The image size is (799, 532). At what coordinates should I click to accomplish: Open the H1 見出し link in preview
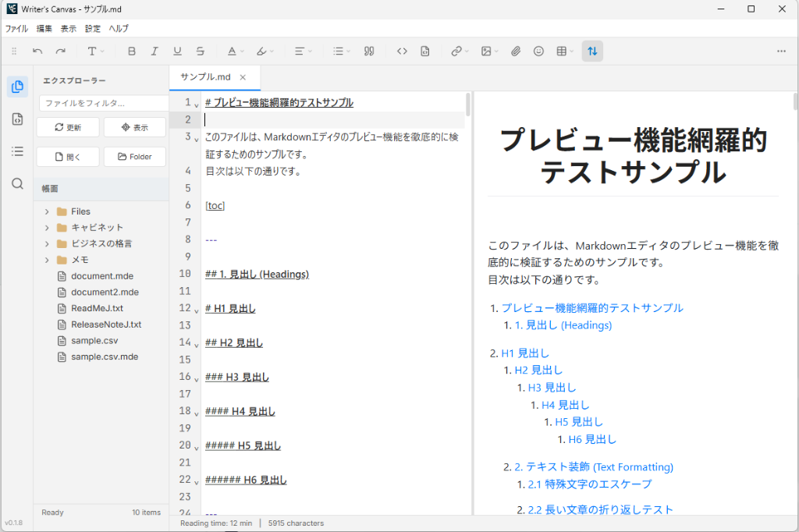pyautogui.click(x=525, y=353)
